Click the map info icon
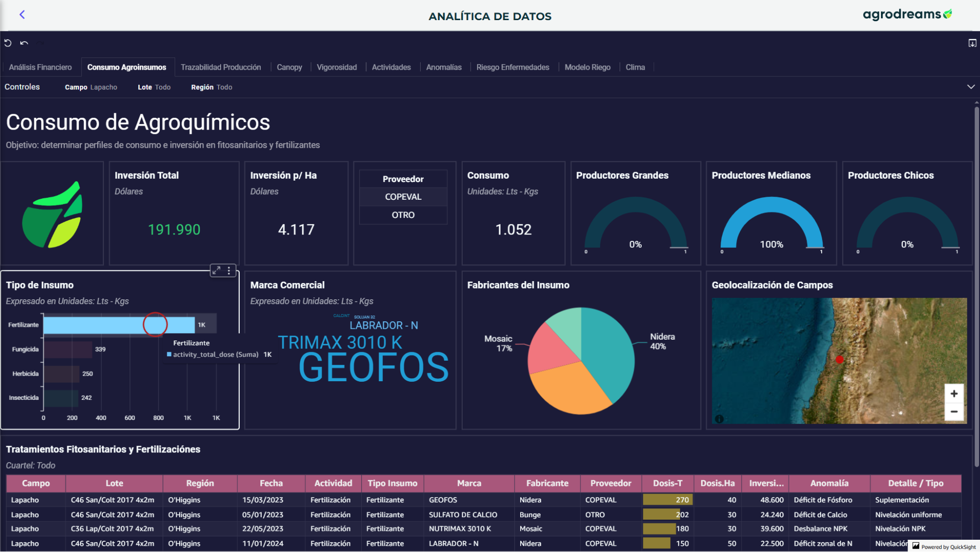This screenshot has height=552, width=980. click(x=719, y=419)
